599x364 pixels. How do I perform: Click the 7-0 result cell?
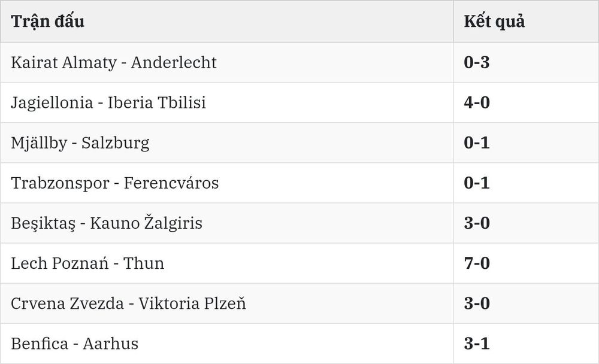point(477,263)
